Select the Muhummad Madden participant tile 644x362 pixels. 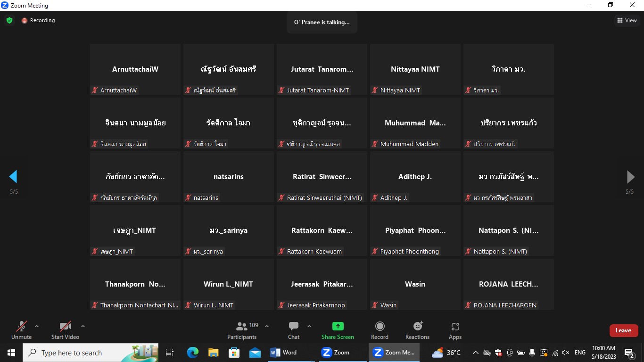(x=415, y=123)
